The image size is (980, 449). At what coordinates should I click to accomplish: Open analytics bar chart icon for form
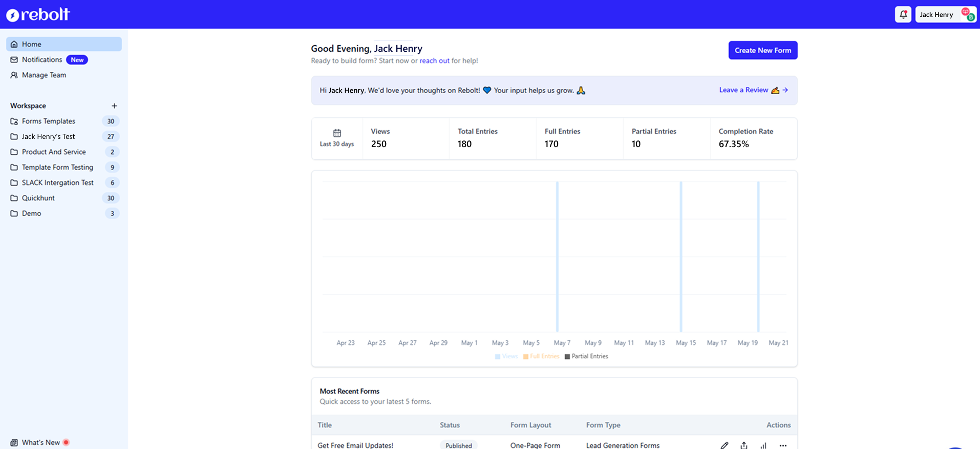(763, 445)
